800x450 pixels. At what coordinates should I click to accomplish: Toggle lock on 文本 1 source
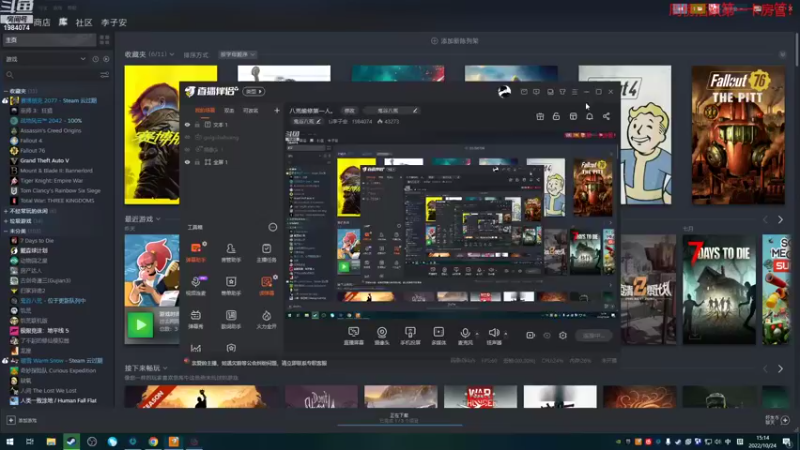[x=197, y=124]
